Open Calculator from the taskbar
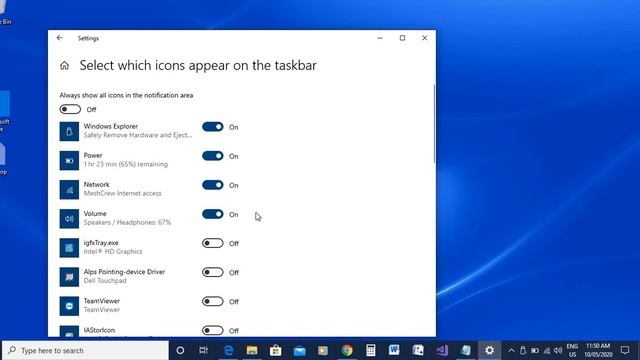The height and width of the screenshot is (360, 640). click(x=371, y=350)
